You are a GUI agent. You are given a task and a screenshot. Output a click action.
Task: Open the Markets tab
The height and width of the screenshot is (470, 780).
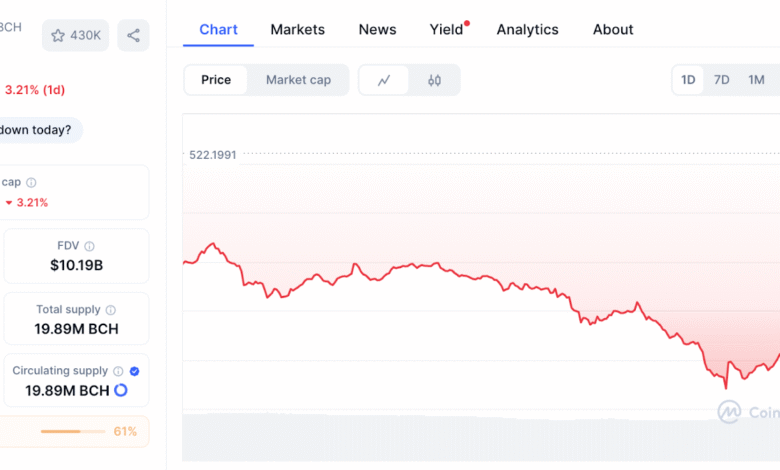tap(297, 30)
